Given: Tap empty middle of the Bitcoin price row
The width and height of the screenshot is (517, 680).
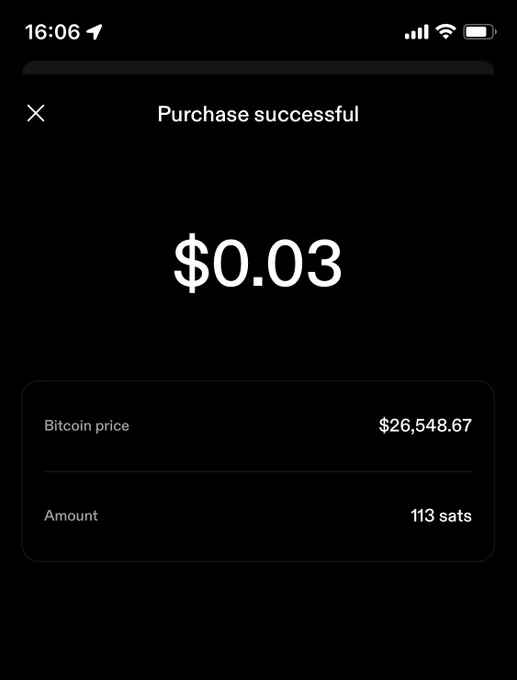Looking at the screenshot, I should [x=254, y=426].
